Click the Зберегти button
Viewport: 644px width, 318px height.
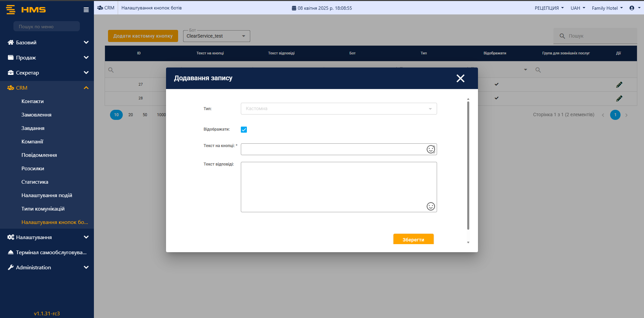(413, 239)
